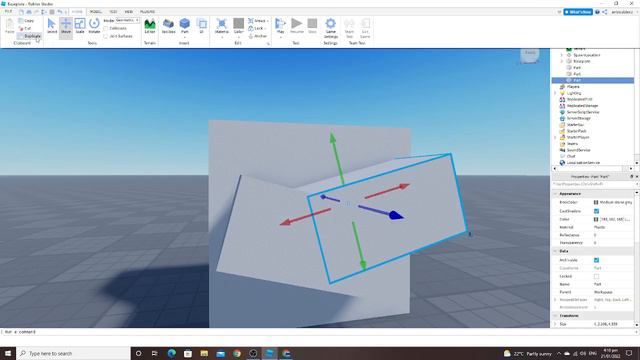Screen dimensions: 640x360
Task: Click the Team Test button
Action: [x=349, y=28]
